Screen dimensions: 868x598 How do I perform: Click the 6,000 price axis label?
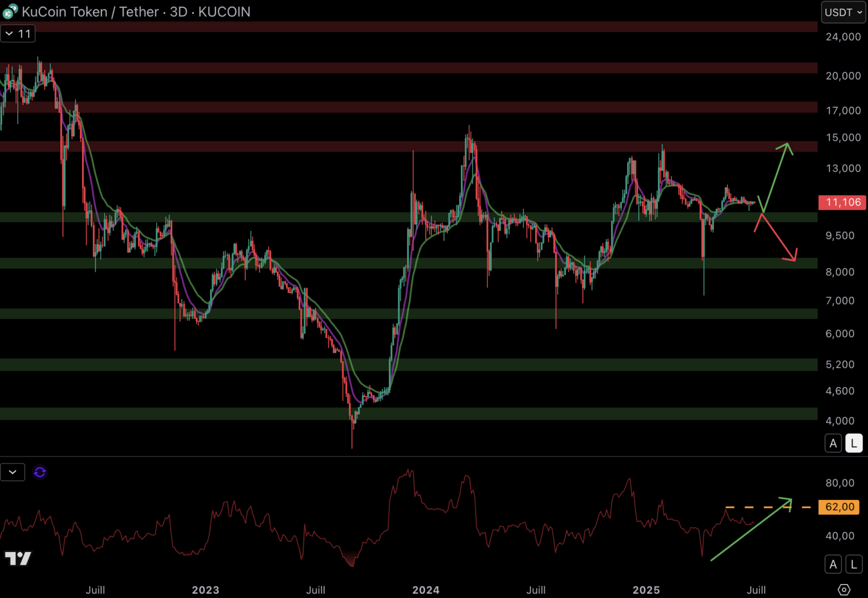[840, 333]
